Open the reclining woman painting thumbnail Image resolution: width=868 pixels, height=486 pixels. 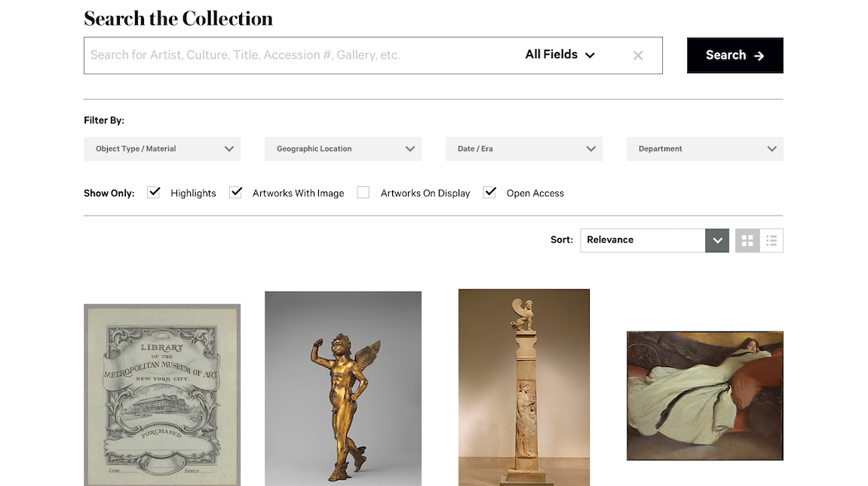705,396
